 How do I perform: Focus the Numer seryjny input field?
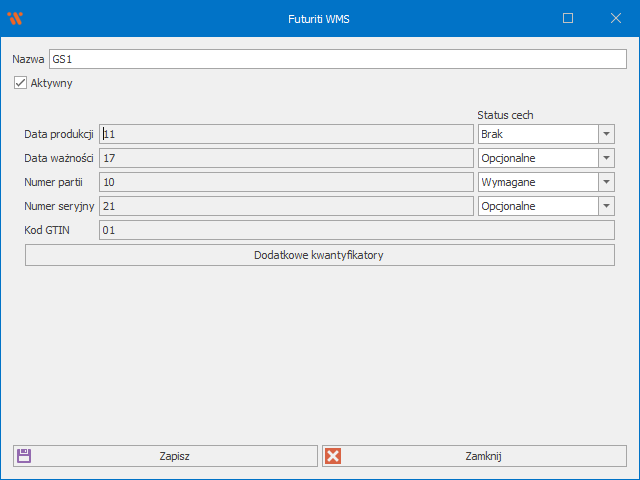point(286,206)
